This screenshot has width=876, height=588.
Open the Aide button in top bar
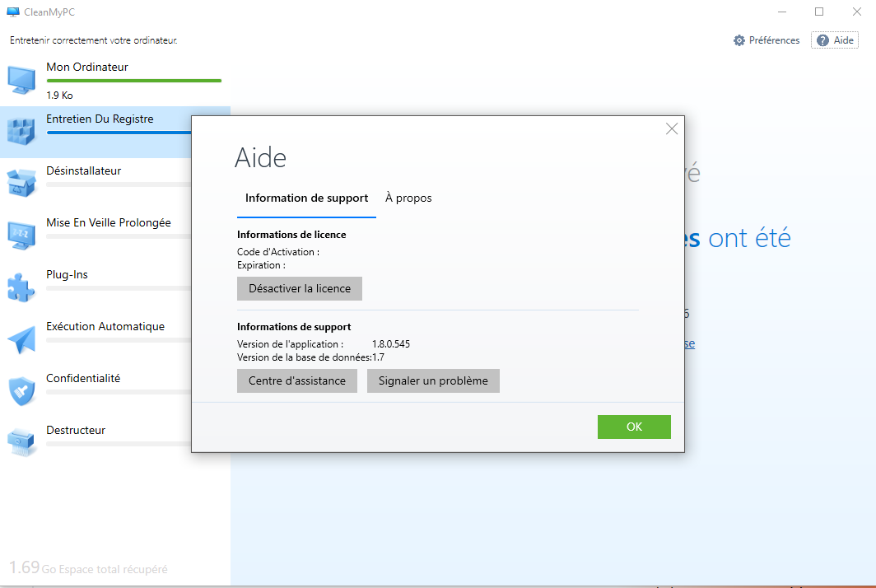click(x=835, y=40)
